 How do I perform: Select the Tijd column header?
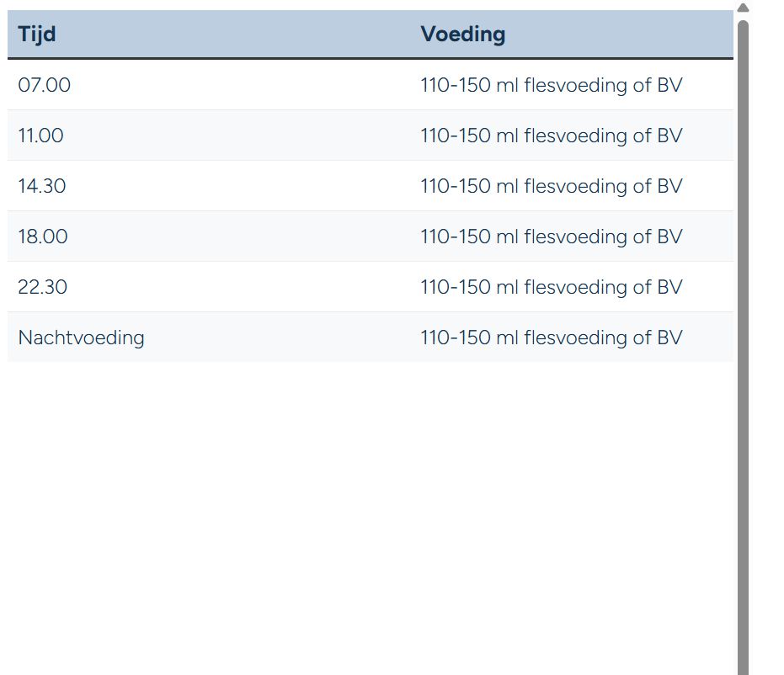pyautogui.click(x=36, y=35)
